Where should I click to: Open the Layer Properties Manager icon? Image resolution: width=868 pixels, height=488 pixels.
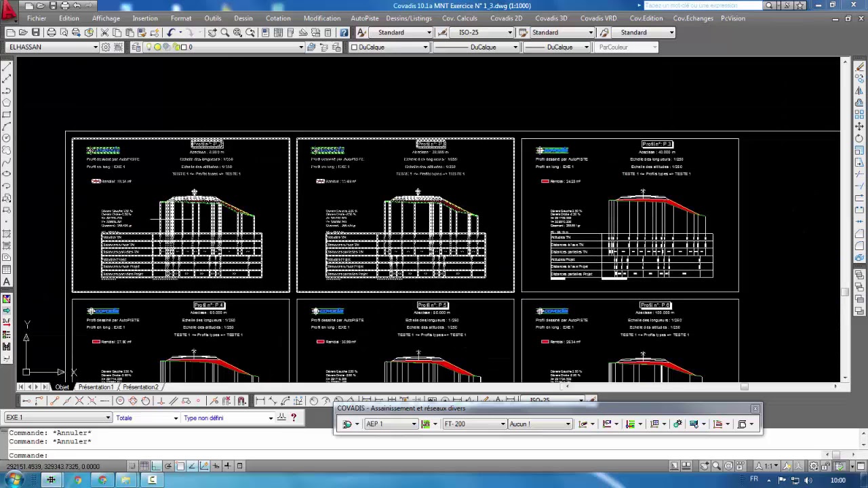tap(136, 47)
